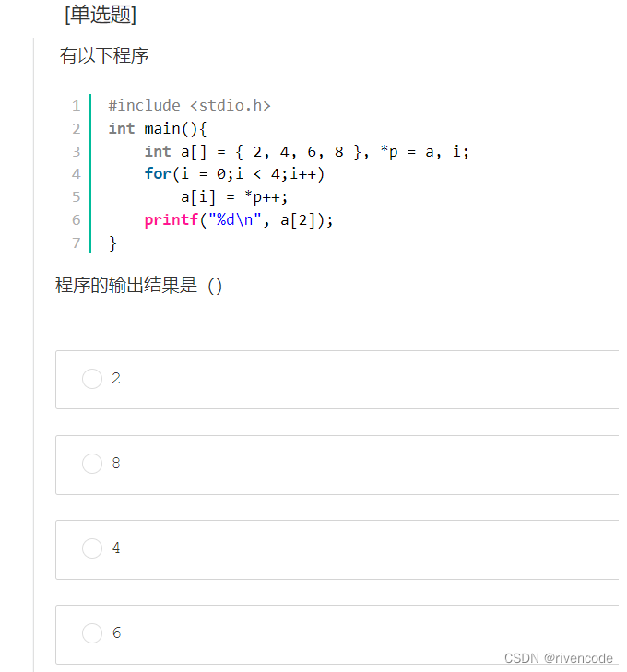Click line number 1 in the code block
Screen dimensions: 627x672
click(77, 106)
